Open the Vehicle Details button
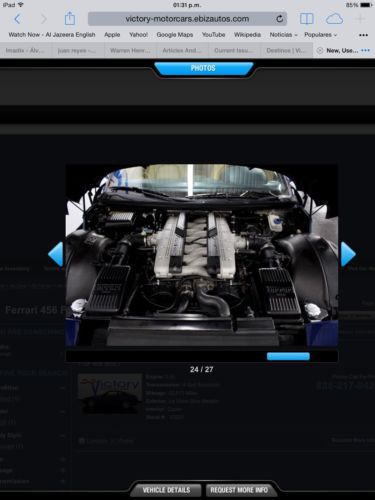The width and height of the screenshot is (375, 500). [x=166, y=490]
